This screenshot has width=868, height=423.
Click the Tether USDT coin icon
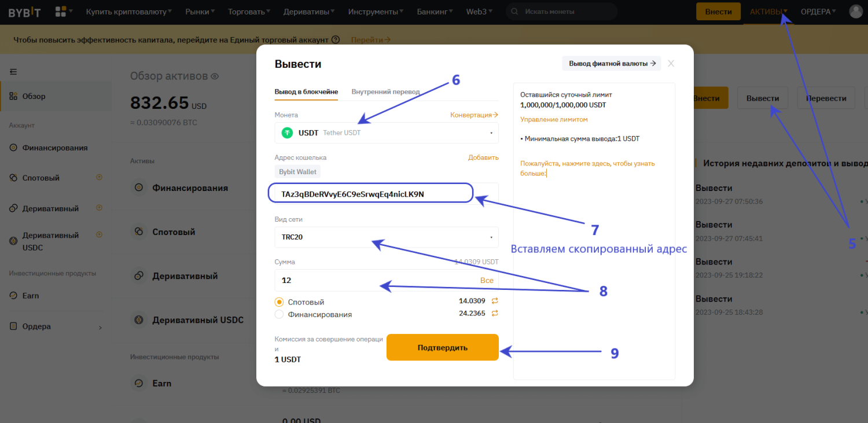click(x=287, y=133)
